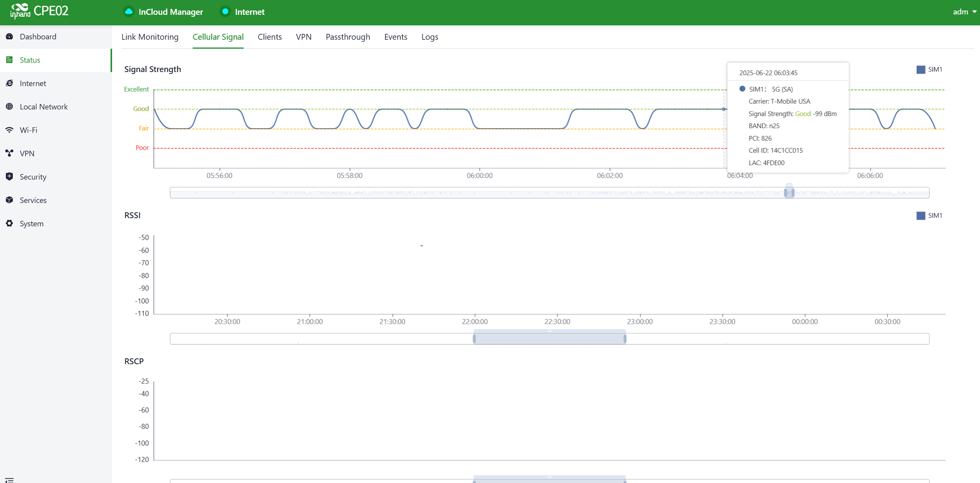980x483 pixels.
Task: Switch to the Link Monitoring tab
Action: [150, 37]
